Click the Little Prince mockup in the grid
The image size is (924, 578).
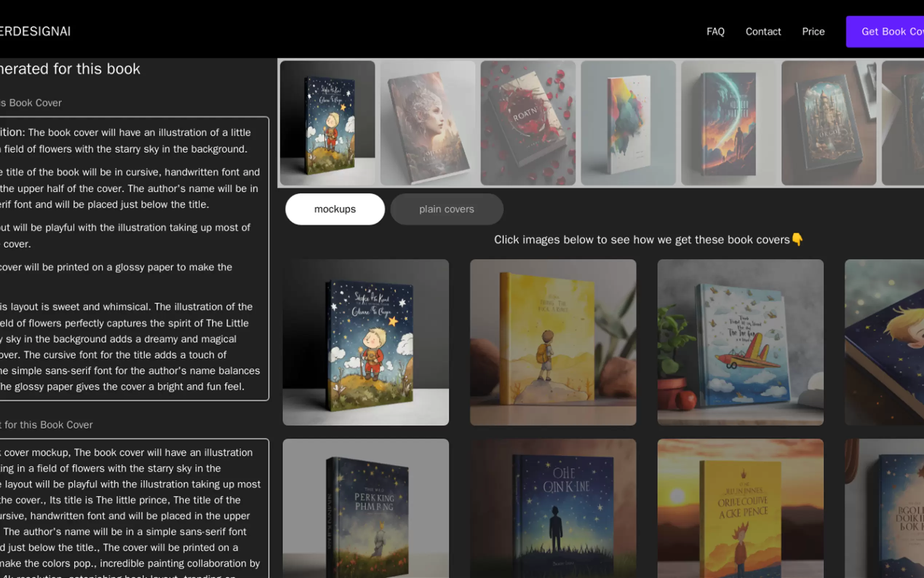(x=365, y=342)
